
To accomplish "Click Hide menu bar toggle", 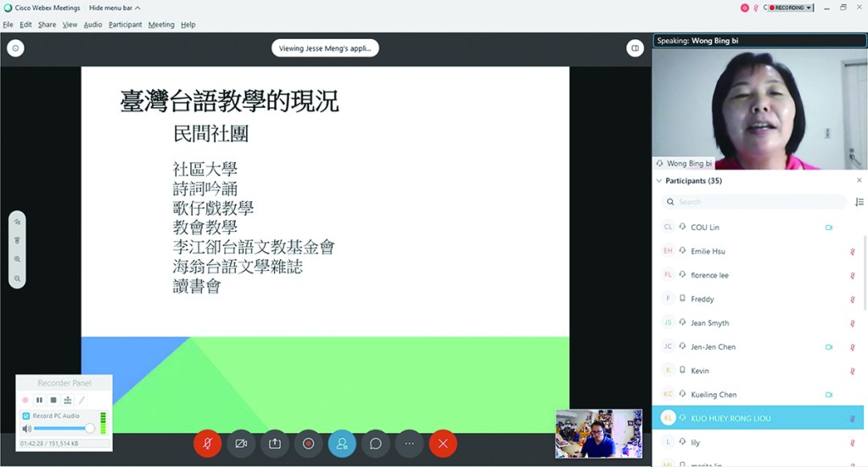I will click(x=115, y=8).
